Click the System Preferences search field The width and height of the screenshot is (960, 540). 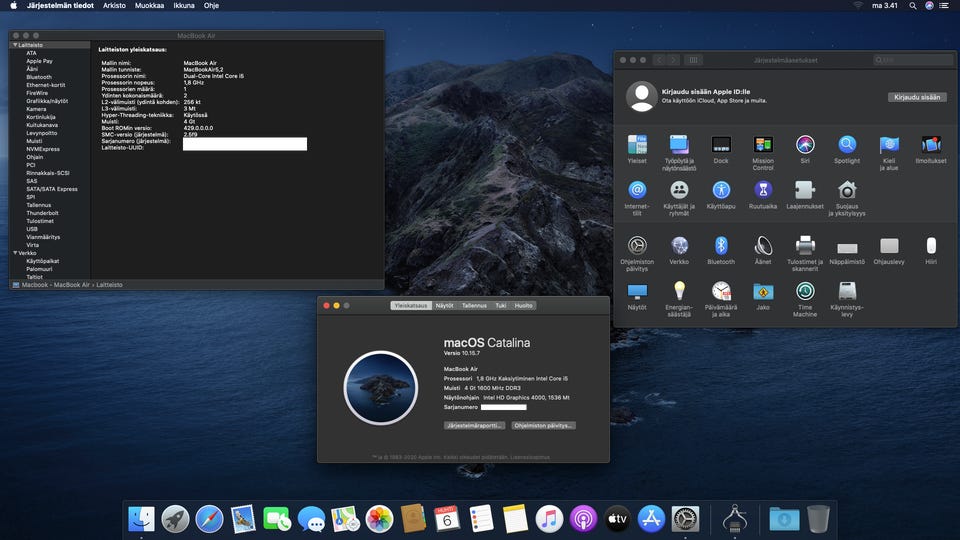click(x=913, y=60)
